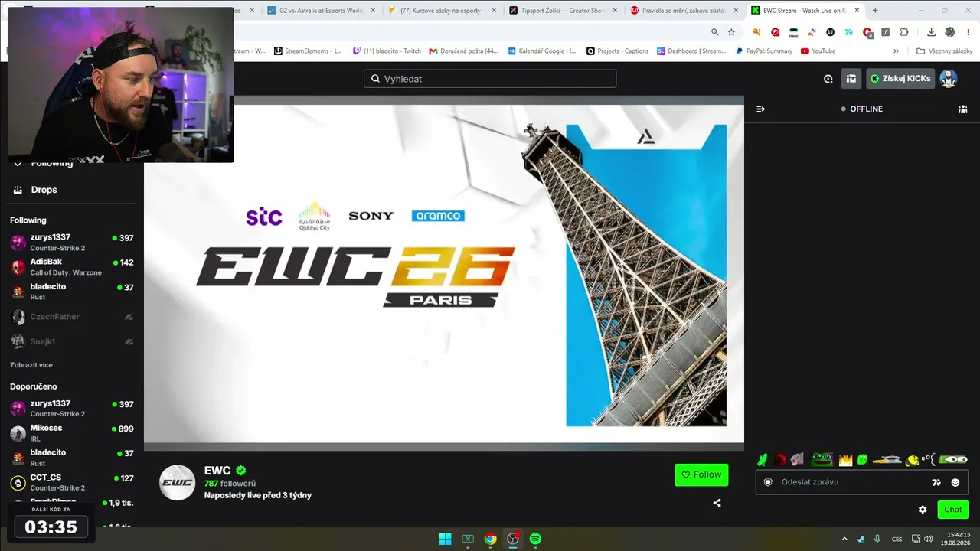Open the Kalendář Google bookmark
Viewport: 980px width, 551px height.
coord(542,51)
